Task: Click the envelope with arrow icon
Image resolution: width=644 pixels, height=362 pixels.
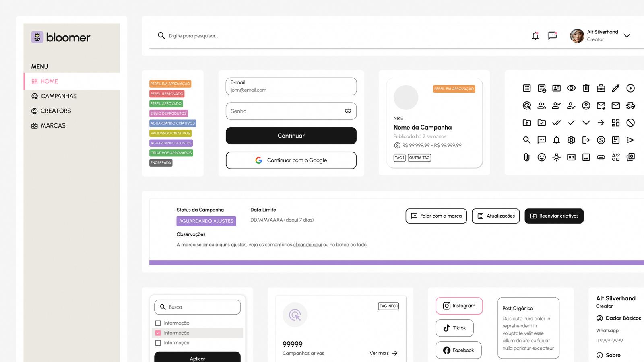Action: [x=601, y=105]
